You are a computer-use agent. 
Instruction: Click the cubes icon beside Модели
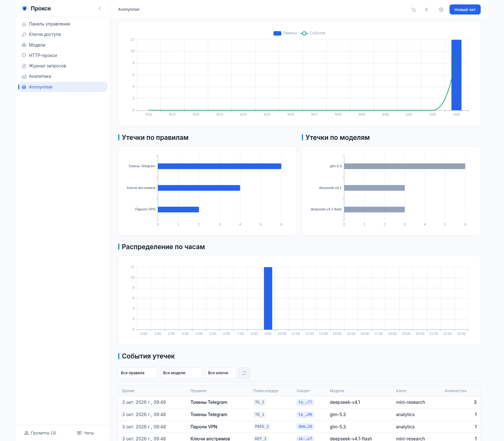pyautogui.click(x=24, y=45)
